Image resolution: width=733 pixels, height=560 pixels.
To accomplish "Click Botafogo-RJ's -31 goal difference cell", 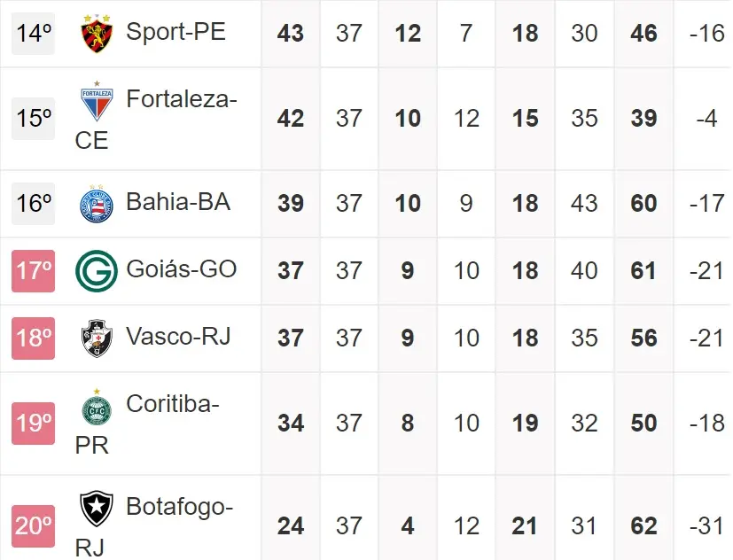I will coord(706,525).
